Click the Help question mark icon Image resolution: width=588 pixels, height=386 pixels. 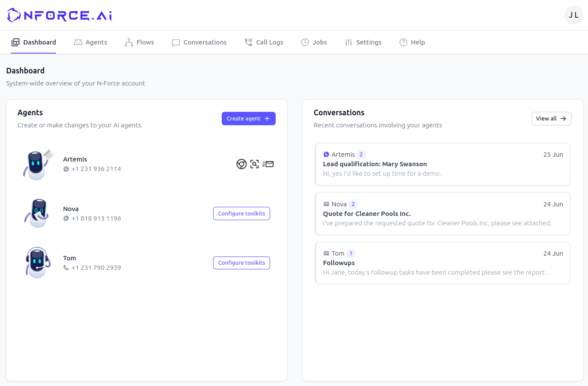pyautogui.click(x=402, y=42)
